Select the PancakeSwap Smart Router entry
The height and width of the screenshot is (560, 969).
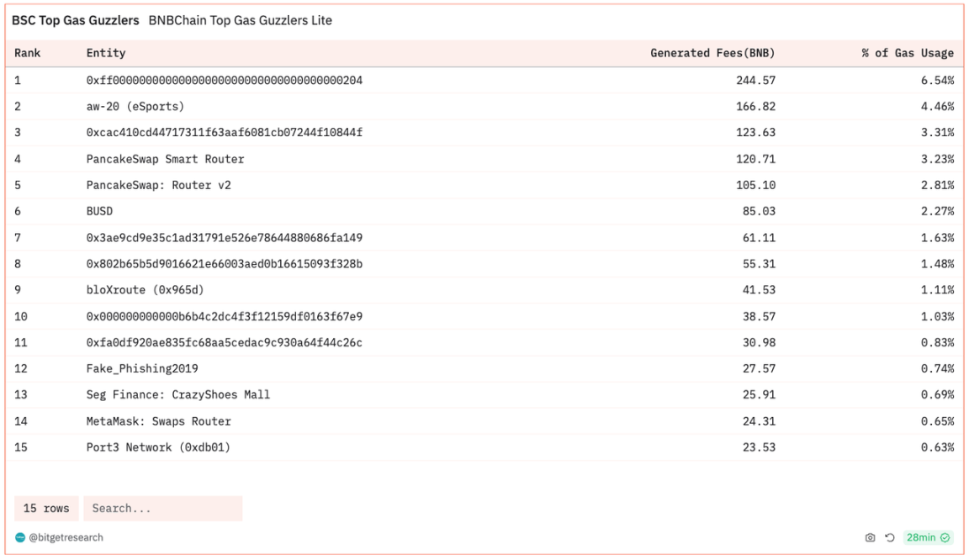165,159
